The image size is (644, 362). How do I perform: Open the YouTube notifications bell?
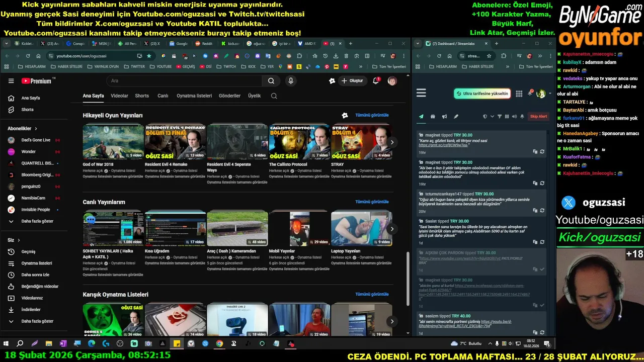376,81
